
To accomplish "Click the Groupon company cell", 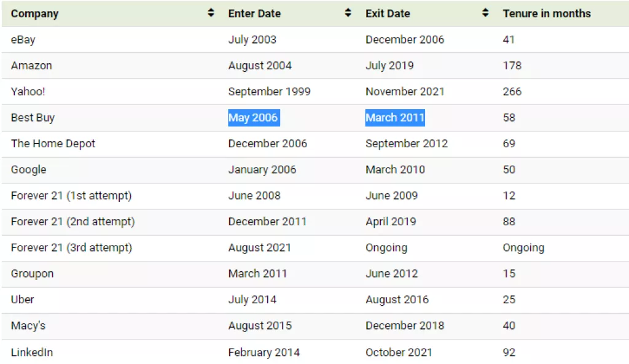I will pos(33,274).
